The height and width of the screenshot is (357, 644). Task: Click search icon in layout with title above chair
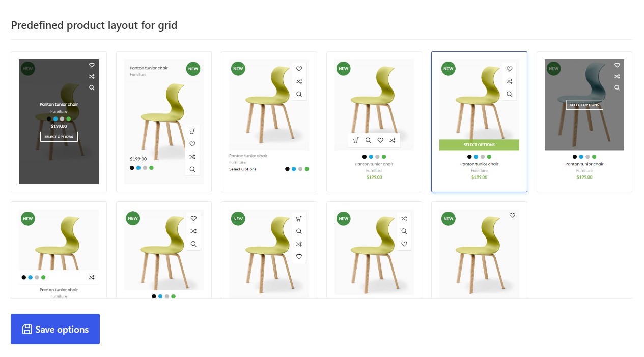pos(192,169)
